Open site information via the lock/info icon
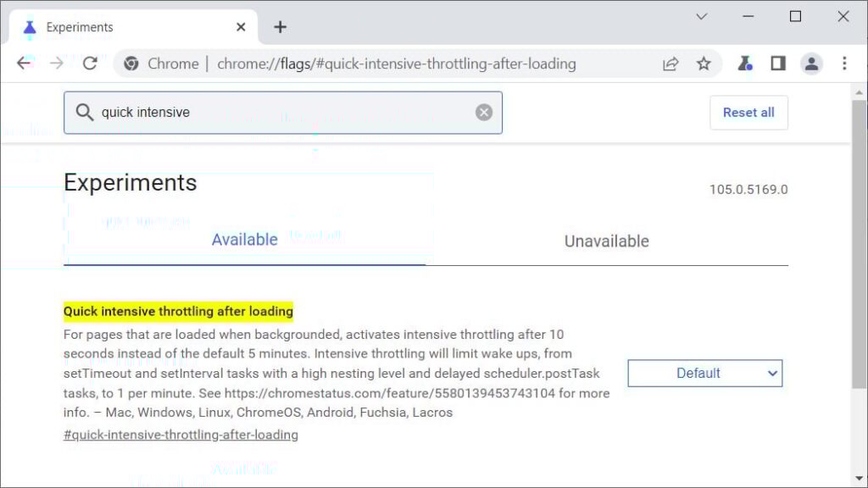This screenshot has width=868, height=488. (x=130, y=63)
